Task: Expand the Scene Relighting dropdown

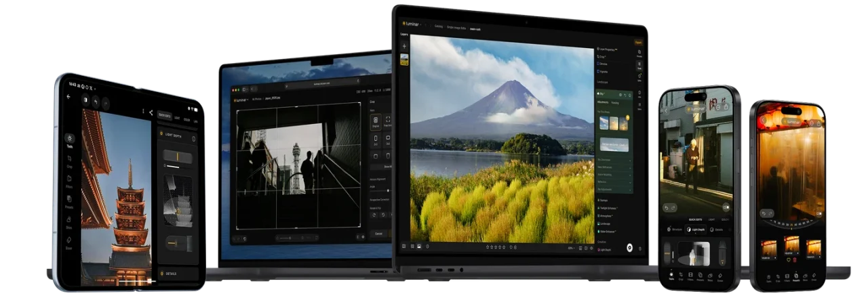Action: pos(614,173)
